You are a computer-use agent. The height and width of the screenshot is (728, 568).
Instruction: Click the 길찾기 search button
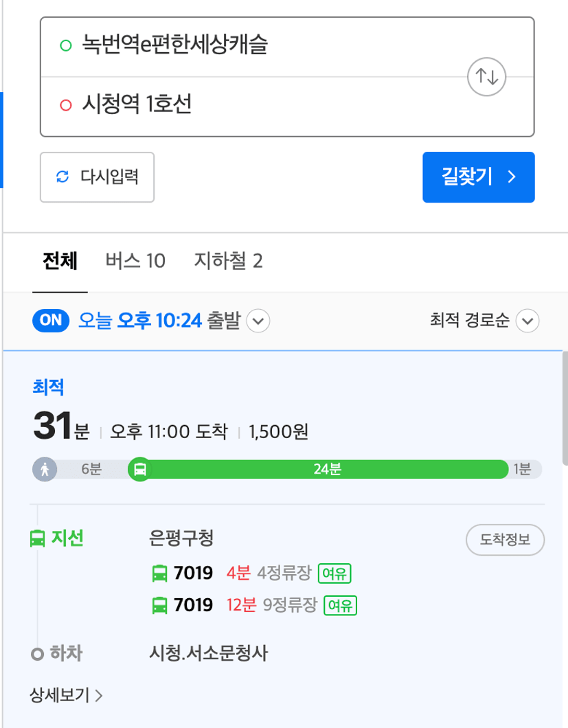[x=478, y=177]
